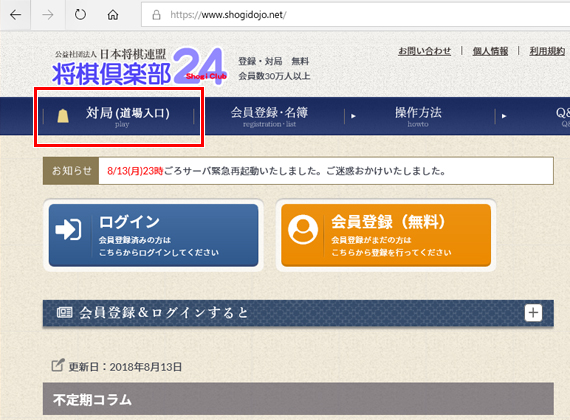Expand the 会員登録&ログインすると section with plus
570x420 pixels.
[x=533, y=313]
